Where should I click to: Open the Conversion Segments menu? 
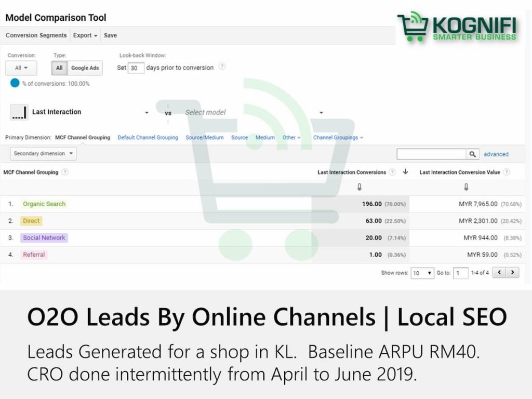point(36,35)
